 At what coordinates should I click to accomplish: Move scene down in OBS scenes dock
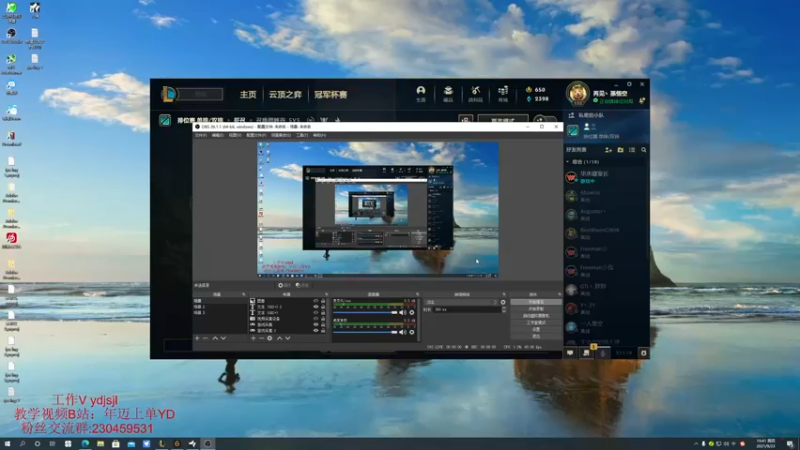[223, 338]
